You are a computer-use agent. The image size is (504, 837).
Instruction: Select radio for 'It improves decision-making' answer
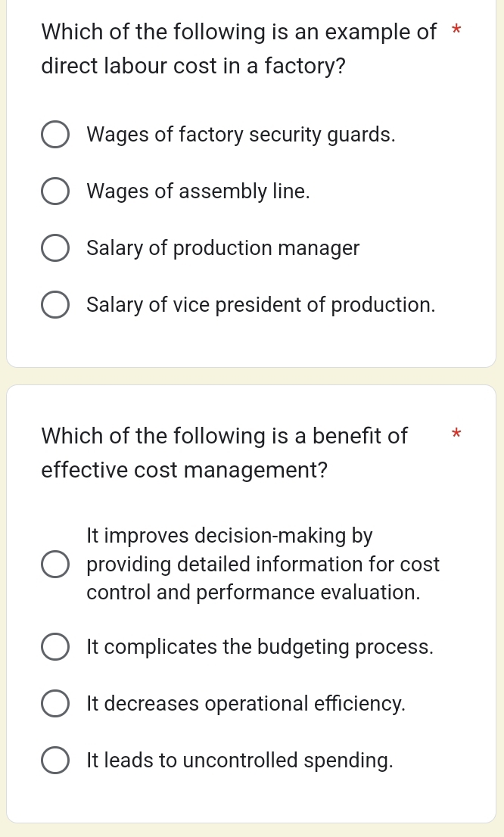(54, 565)
